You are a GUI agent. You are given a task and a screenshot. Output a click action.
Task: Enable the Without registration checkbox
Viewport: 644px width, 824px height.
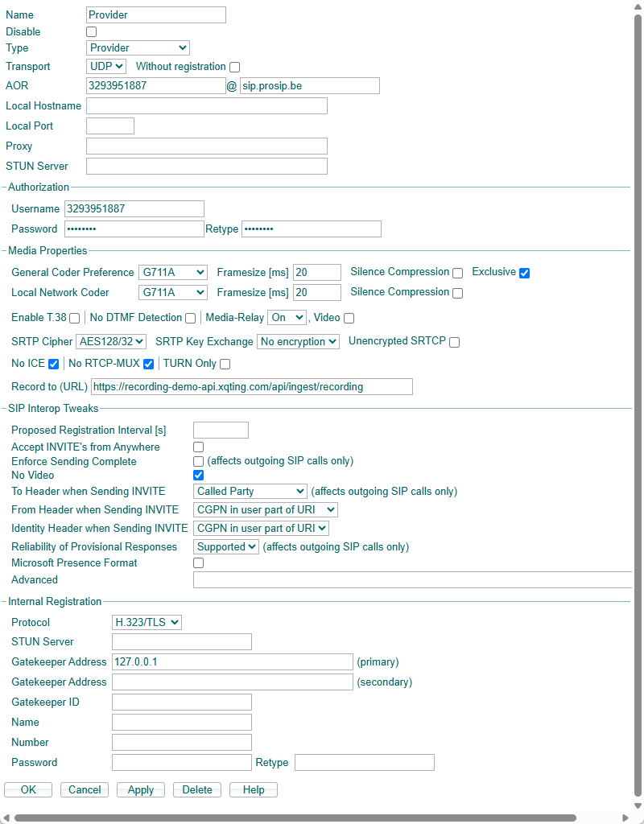pos(234,67)
